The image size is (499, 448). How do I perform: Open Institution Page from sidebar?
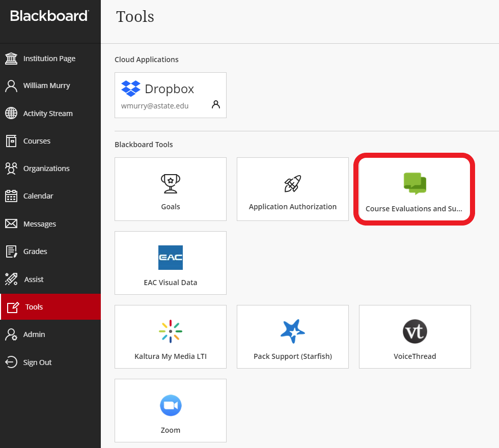point(50,59)
